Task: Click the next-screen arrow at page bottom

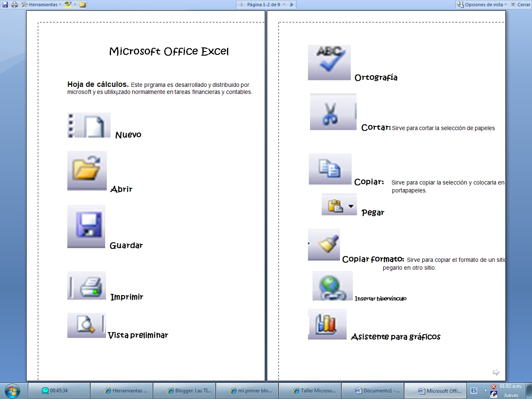Action: 496,372
